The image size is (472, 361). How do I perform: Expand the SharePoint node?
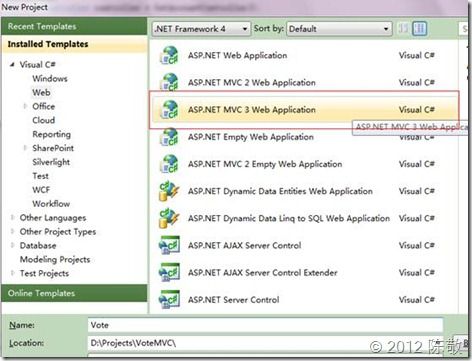(x=25, y=148)
